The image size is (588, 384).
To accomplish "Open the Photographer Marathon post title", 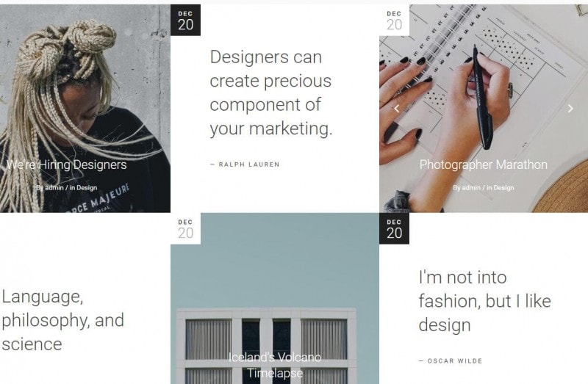I will pyautogui.click(x=484, y=164).
